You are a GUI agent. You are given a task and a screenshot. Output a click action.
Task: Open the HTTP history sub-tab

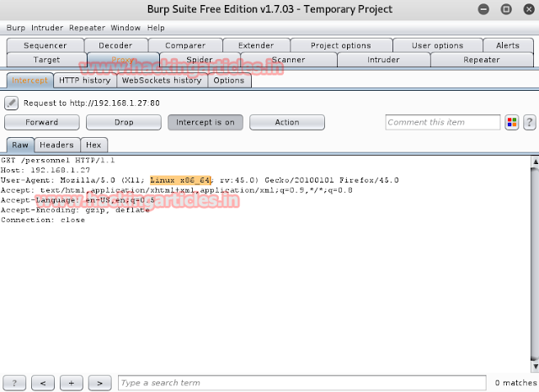point(85,80)
